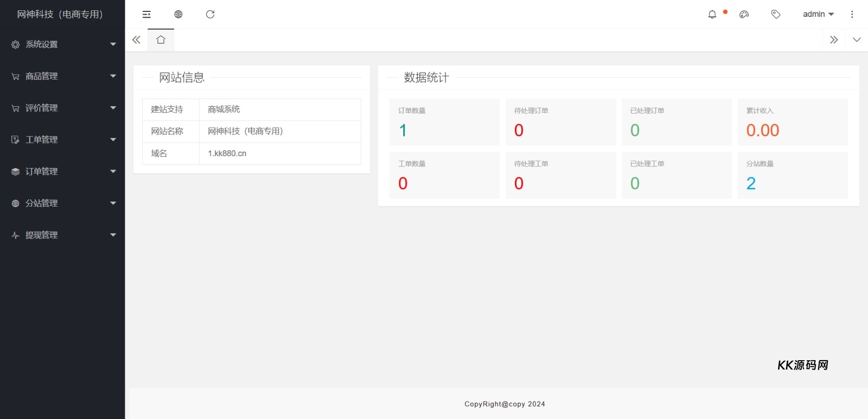Open notifications bell icon
This screenshot has width=868, height=419.
click(712, 14)
